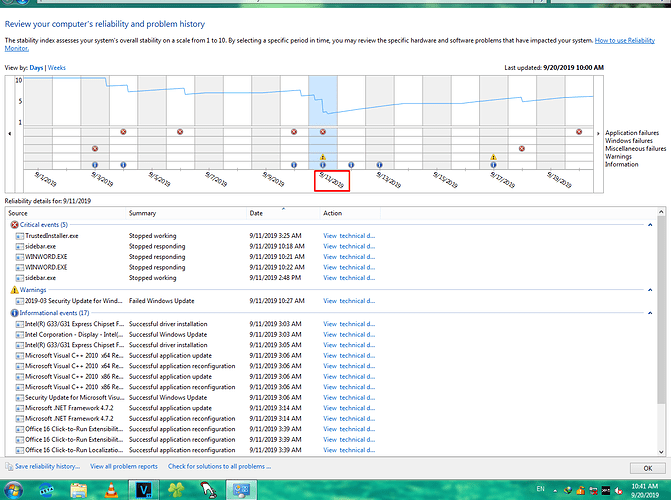
Task: Select the miscellaneous failure icon on 9/3/2019
Action: point(95,149)
